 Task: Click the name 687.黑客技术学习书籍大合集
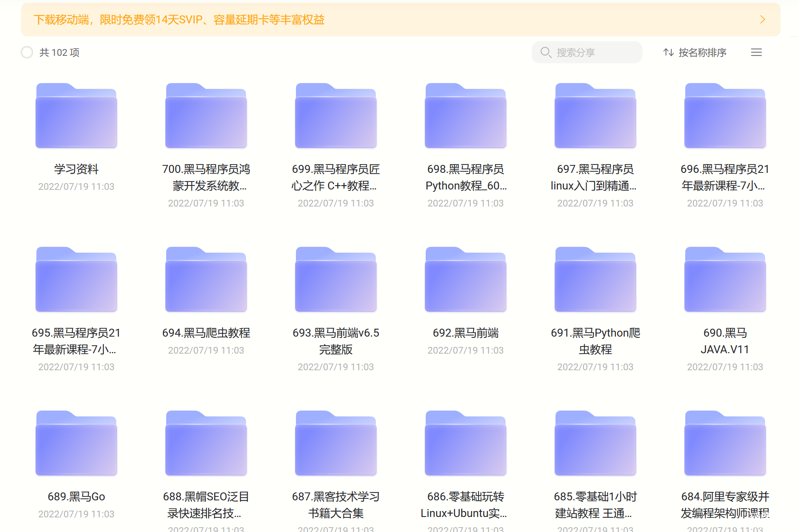336,505
